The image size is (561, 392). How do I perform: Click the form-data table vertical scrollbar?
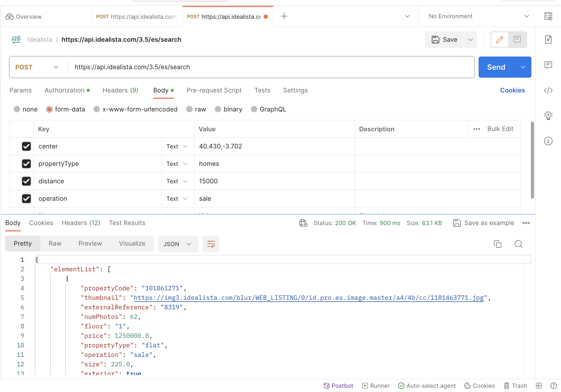pyautogui.click(x=532, y=160)
